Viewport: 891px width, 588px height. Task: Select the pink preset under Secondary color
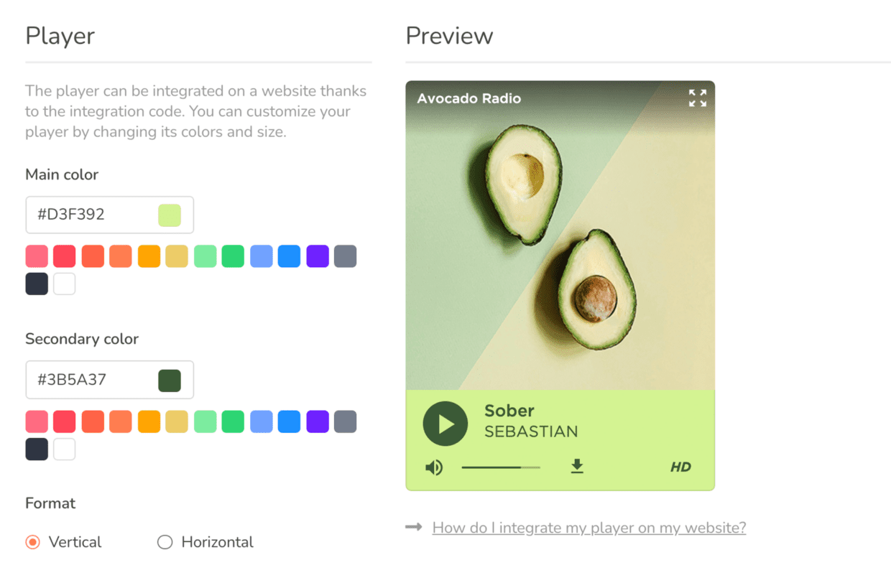36,421
